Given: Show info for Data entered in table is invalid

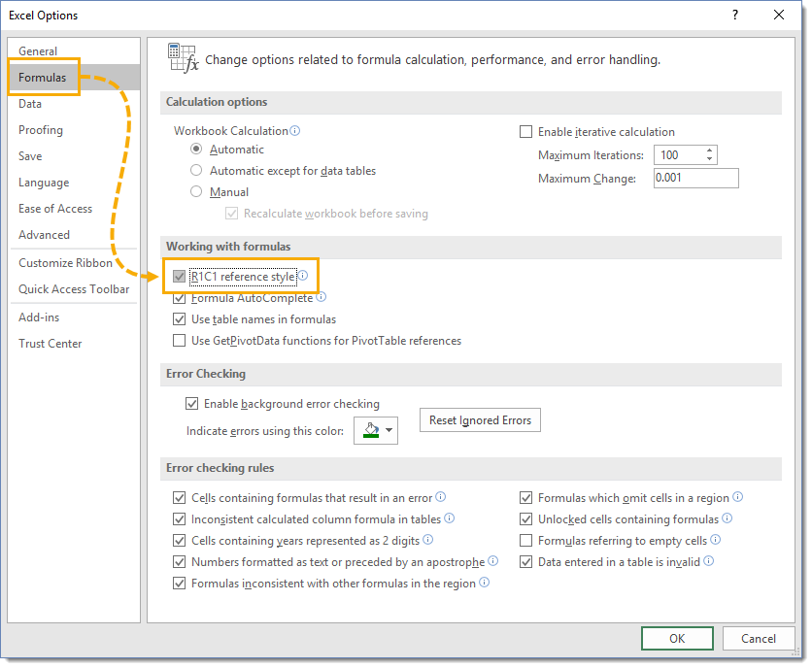Looking at the screenshot, I should pos(708,561).
